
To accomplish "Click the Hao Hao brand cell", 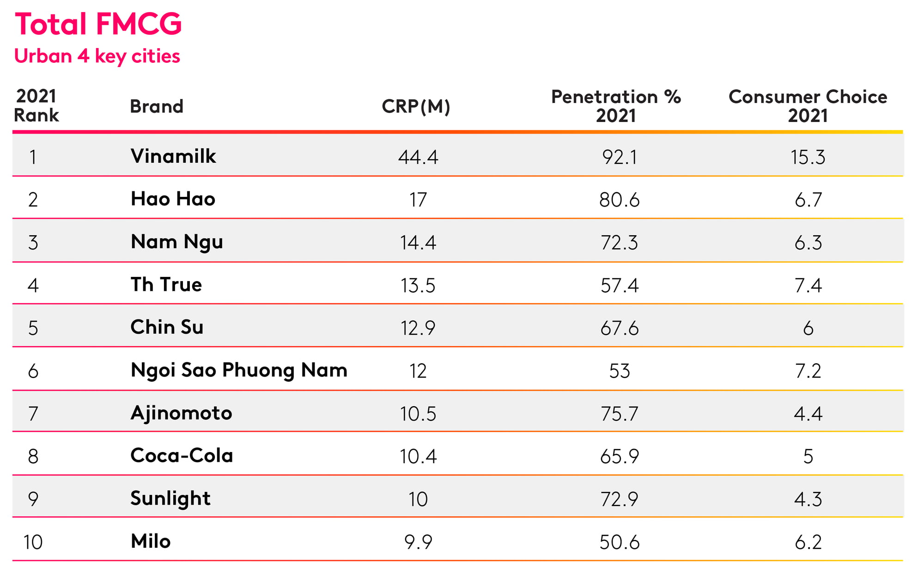I will [173, 199].
